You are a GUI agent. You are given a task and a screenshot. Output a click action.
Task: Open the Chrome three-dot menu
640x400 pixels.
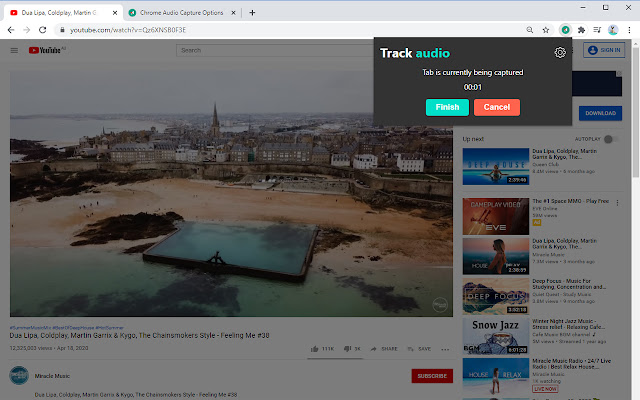point(629,30)
